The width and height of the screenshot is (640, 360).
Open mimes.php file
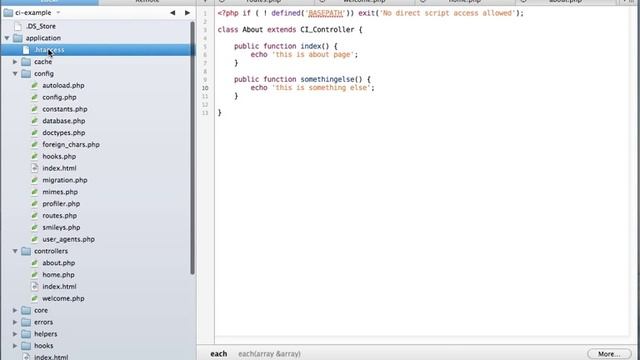60,192
